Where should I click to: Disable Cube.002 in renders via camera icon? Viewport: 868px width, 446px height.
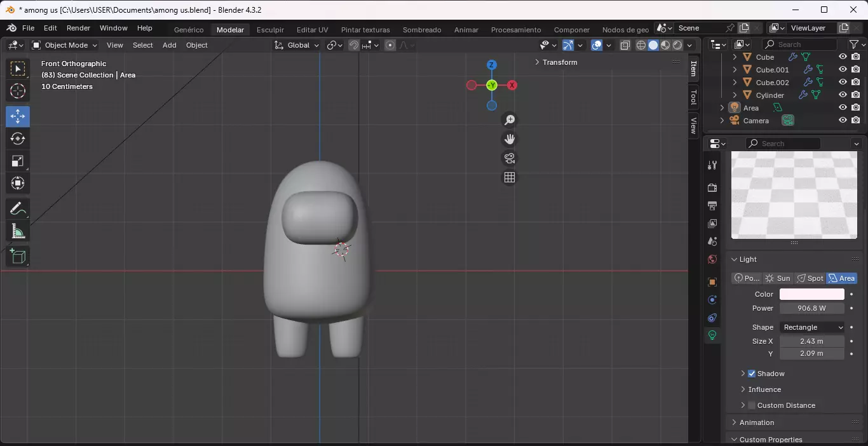coord(856,82)
